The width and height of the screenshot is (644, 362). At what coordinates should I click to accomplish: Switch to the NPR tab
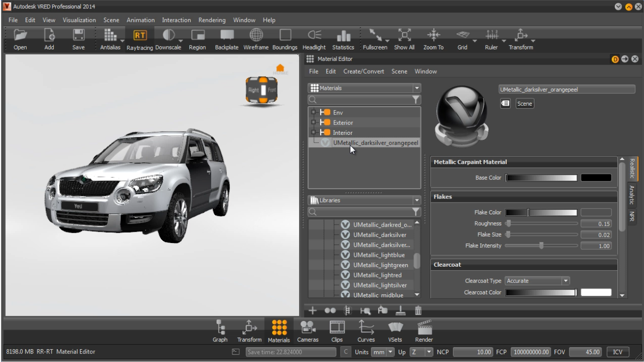pos(632,216)
